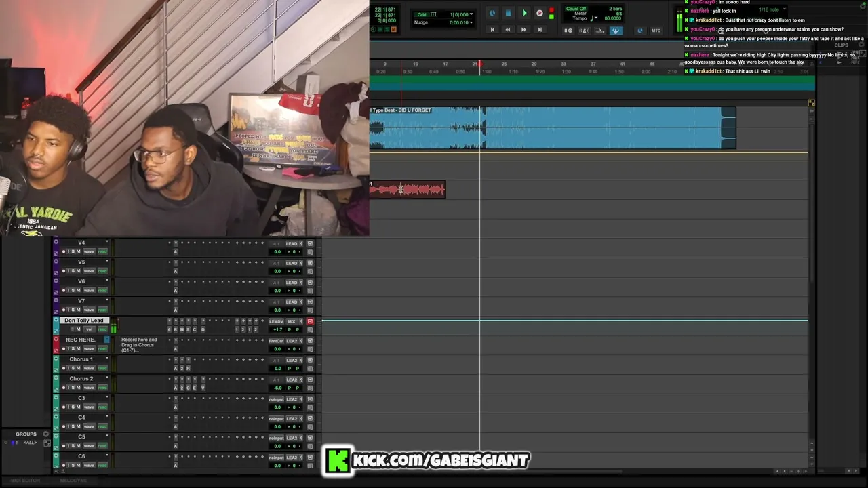This screenshot has width=868, height=488.
Task: Open the MELODYNE tab at the bottom
Action: [x=74, y=481]
